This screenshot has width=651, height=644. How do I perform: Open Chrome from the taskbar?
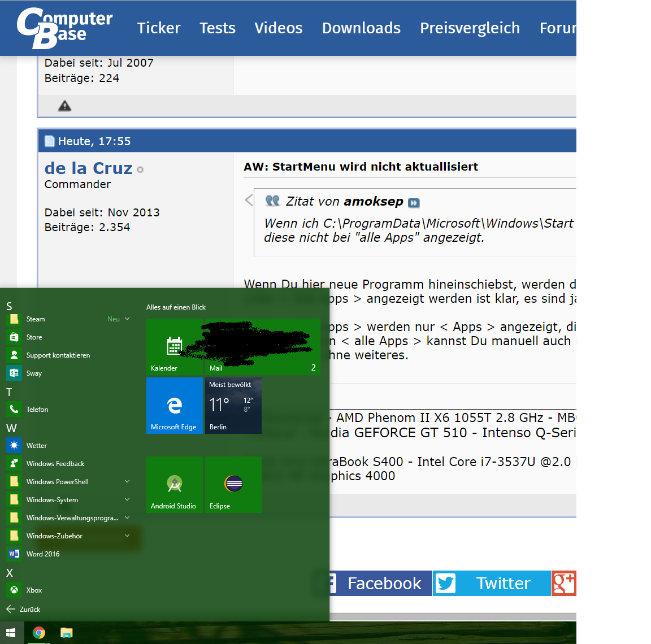(x=39, y=633)
